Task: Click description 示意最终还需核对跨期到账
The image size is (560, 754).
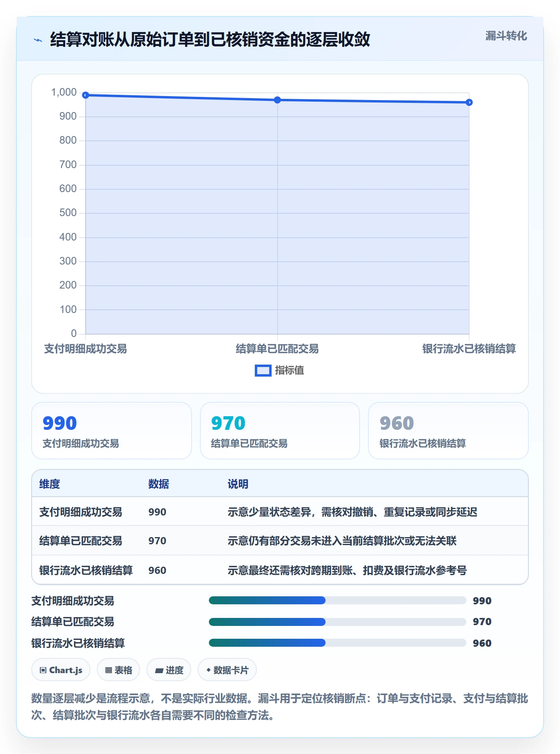Action: coord(347,570)
